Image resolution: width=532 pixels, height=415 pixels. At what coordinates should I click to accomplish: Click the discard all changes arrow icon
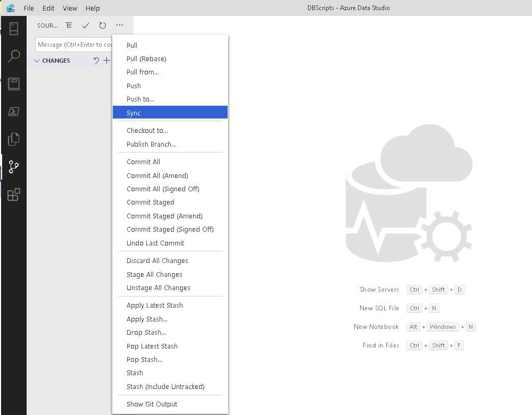(96, 61)
